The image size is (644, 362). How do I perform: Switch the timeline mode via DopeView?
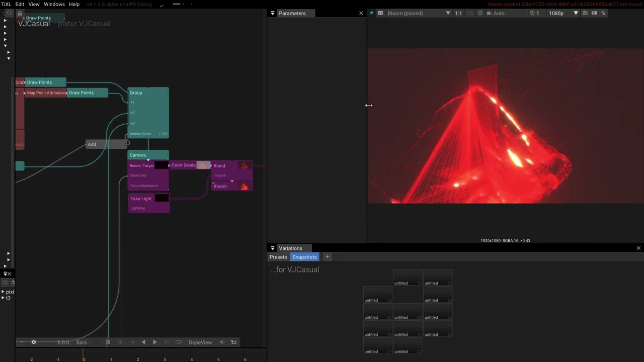[200, 342]
